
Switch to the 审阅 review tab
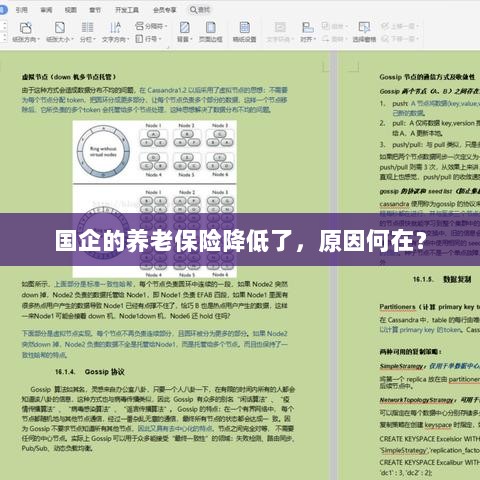click(x=46, y=10)
